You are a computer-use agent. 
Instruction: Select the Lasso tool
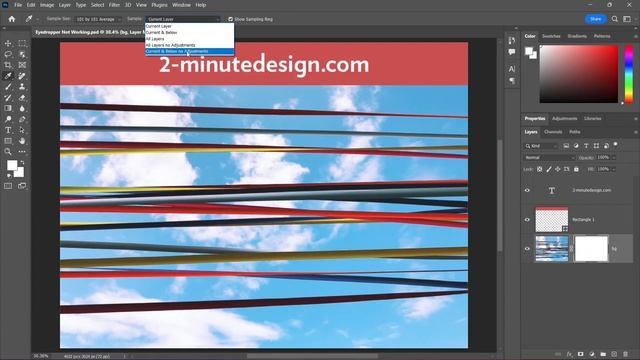[8, 54]
